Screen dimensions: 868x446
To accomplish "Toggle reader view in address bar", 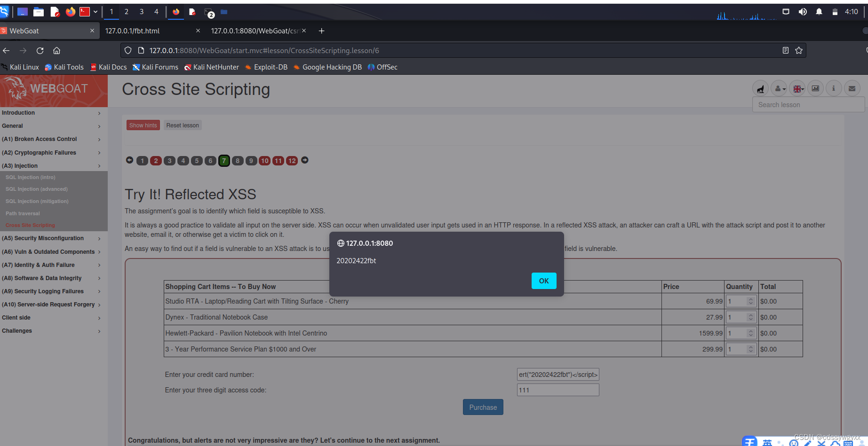I will click(785, 50).
